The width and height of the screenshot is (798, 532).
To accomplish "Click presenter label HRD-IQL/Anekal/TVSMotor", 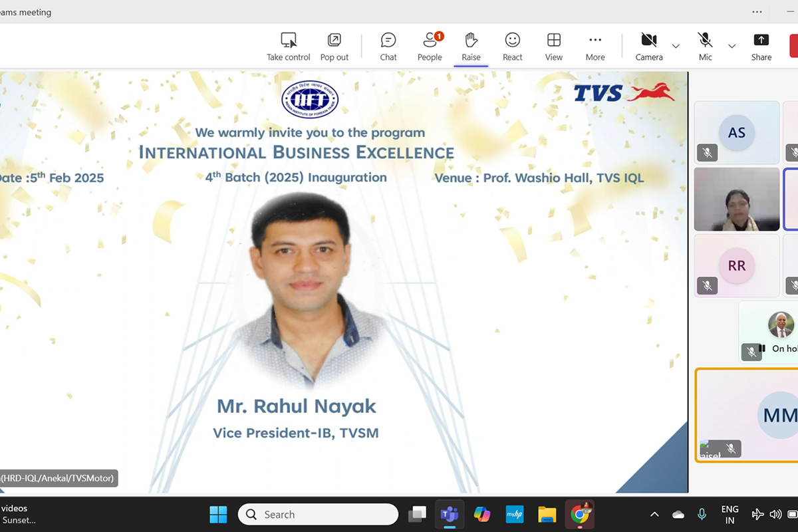I will (x=59, y=477).
